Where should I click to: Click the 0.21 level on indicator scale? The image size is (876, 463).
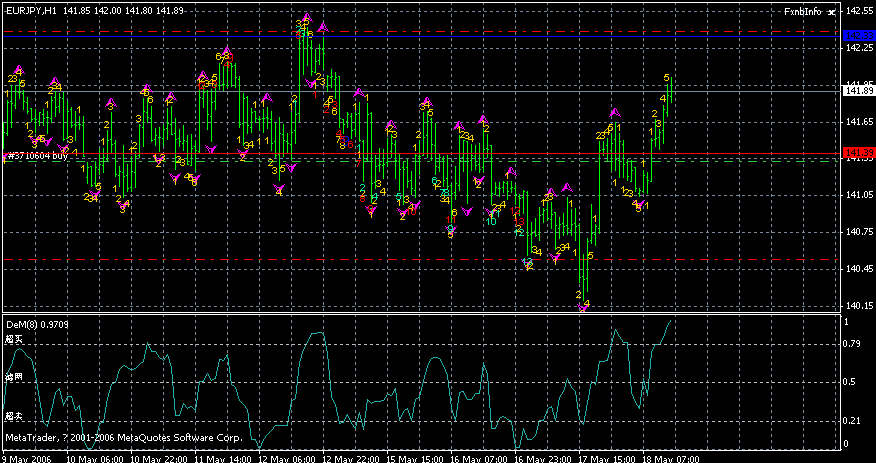[852, 420]
